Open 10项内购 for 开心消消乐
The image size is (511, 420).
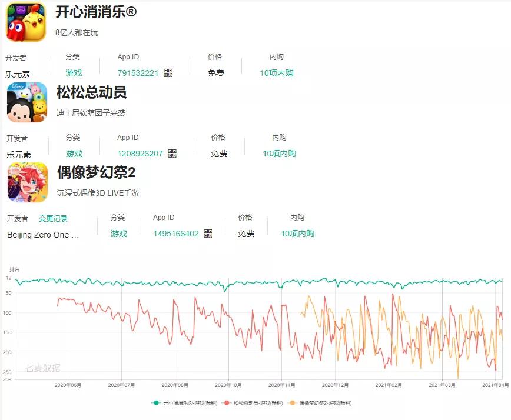(276, 73)
